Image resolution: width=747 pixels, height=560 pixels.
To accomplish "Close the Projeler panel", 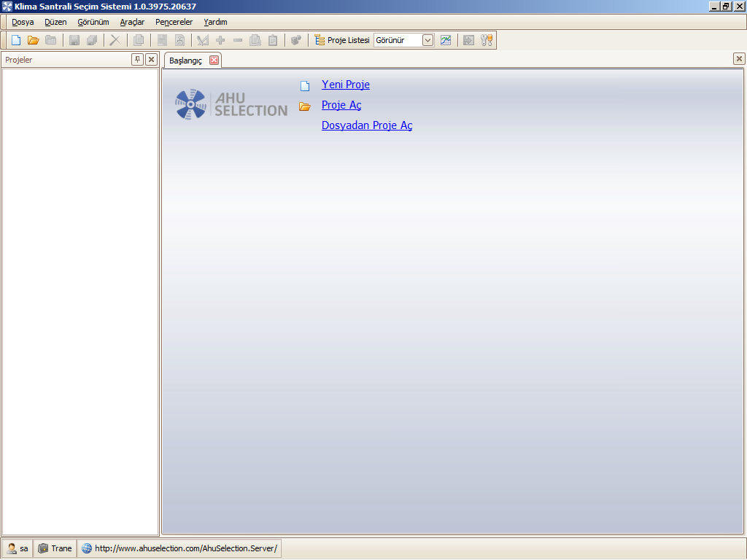I will (x=152, y=60).
